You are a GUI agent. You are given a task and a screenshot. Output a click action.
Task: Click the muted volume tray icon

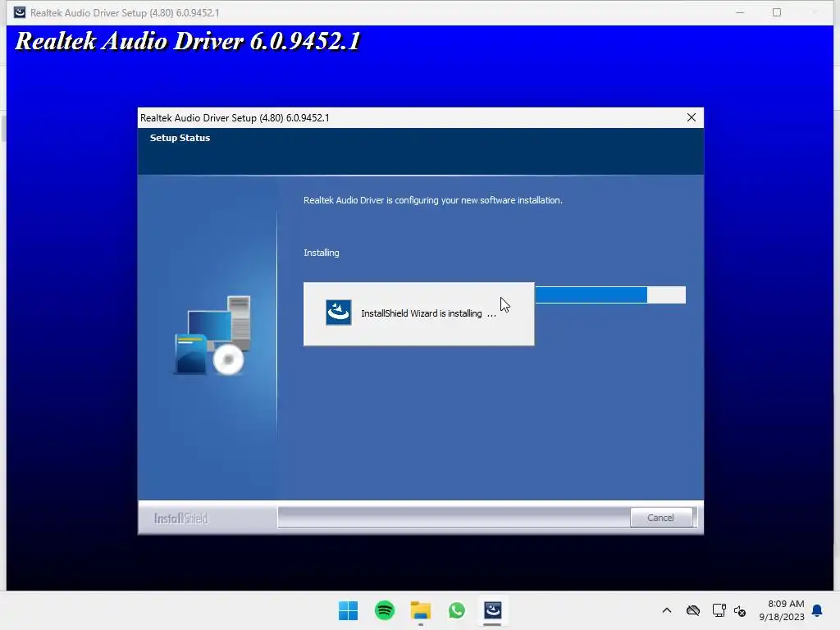pyautogui.click(x=740, y=610)
